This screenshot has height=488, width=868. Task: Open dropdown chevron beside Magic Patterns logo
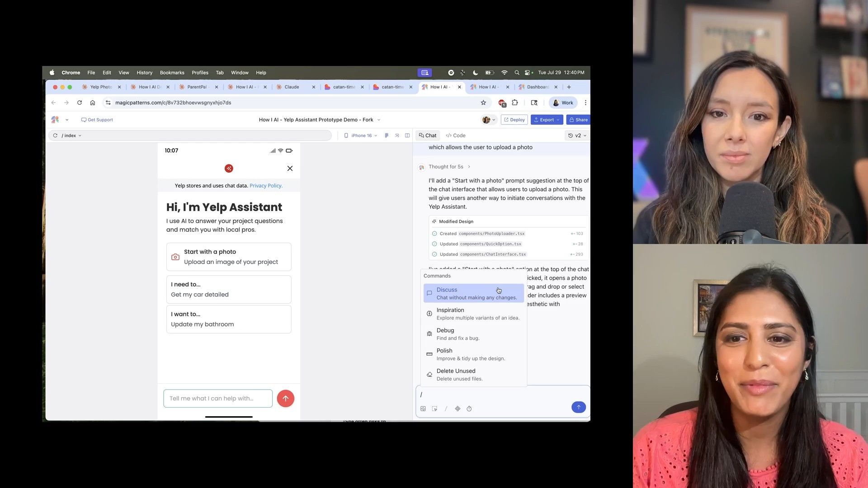click(x=67, y=120)
